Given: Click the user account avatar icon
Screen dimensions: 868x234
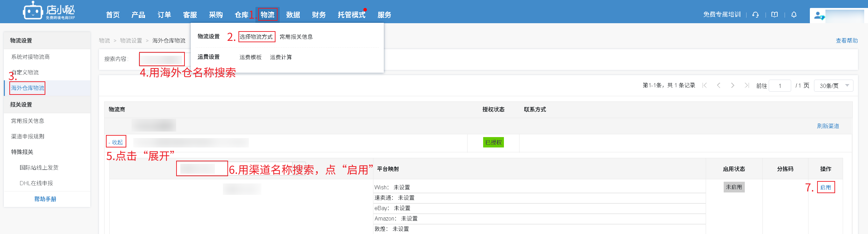Looking at the screenshot, I should coord(818,16).
